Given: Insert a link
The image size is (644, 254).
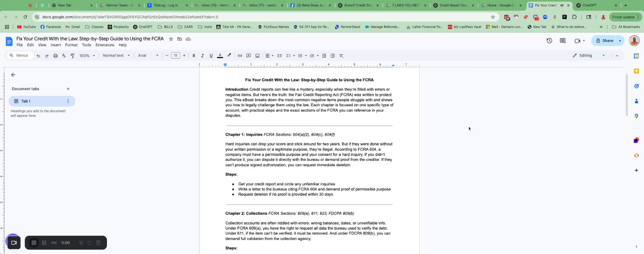Looking at the screenshot, I should (240, 56).
